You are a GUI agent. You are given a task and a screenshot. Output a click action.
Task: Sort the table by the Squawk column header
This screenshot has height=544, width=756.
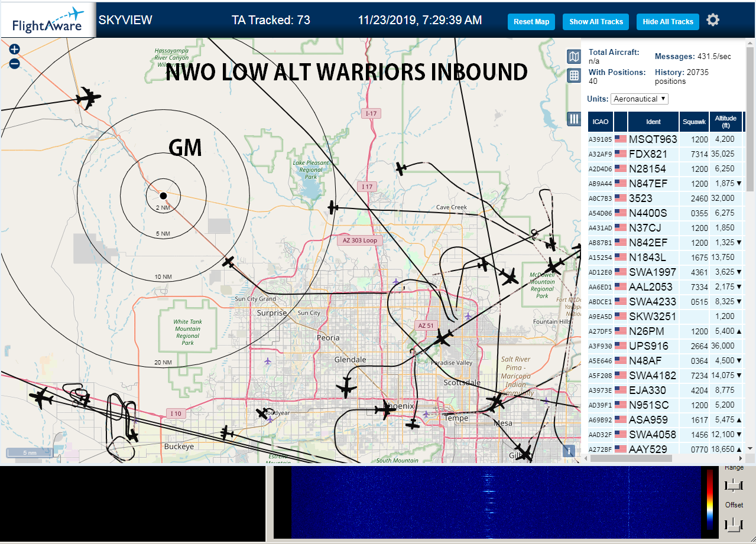(694, 122)
